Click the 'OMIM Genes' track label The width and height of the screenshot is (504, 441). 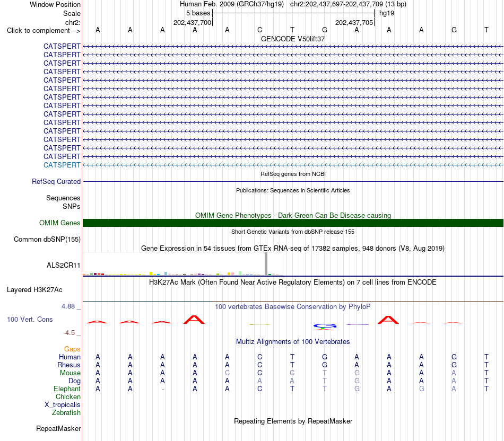coord(59,223)
